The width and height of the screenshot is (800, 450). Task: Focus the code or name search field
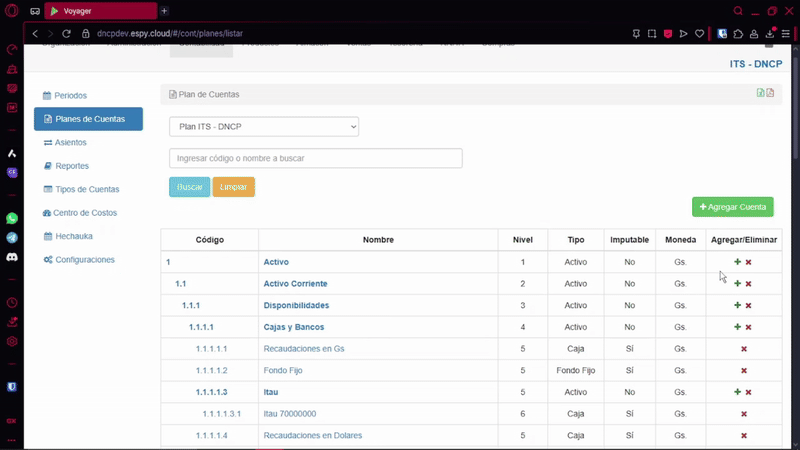(315, 158)
